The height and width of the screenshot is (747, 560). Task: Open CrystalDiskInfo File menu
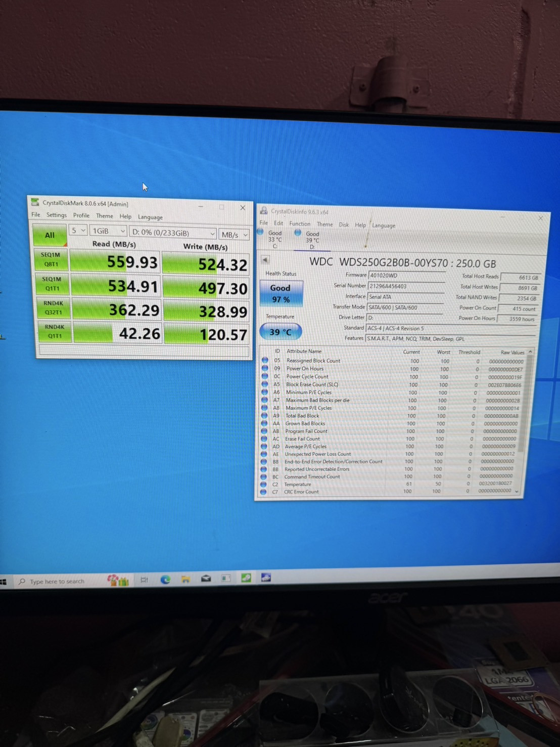264,223
